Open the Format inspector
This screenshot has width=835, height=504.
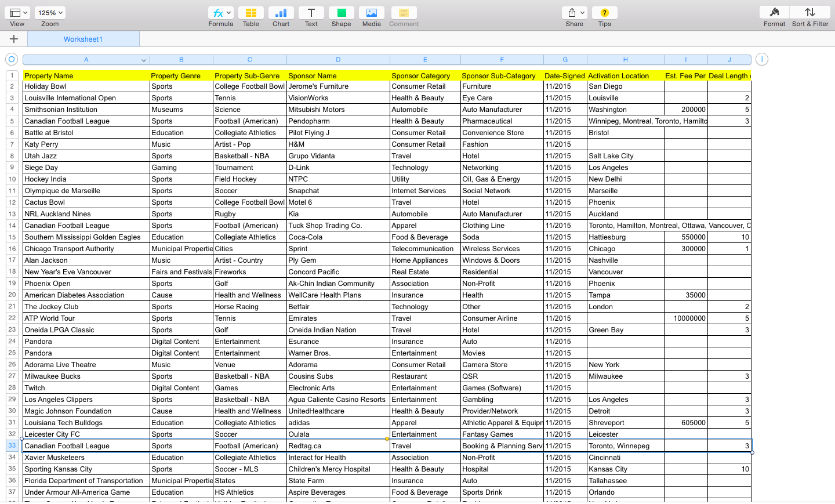[775, 13]
